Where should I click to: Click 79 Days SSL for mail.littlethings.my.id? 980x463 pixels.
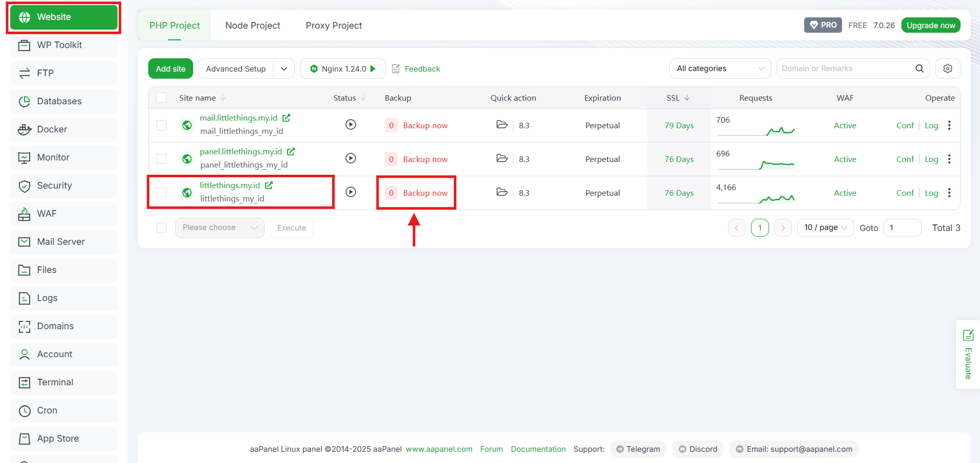pos(679,126)
